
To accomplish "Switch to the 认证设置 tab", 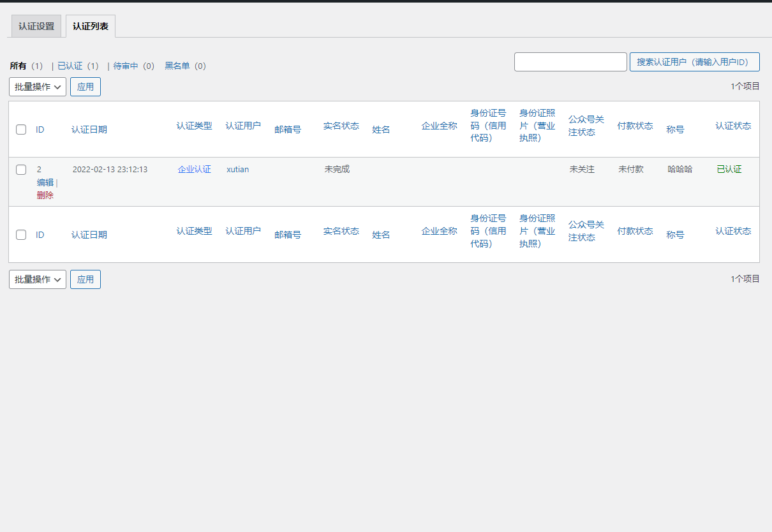I will (36, 27).
